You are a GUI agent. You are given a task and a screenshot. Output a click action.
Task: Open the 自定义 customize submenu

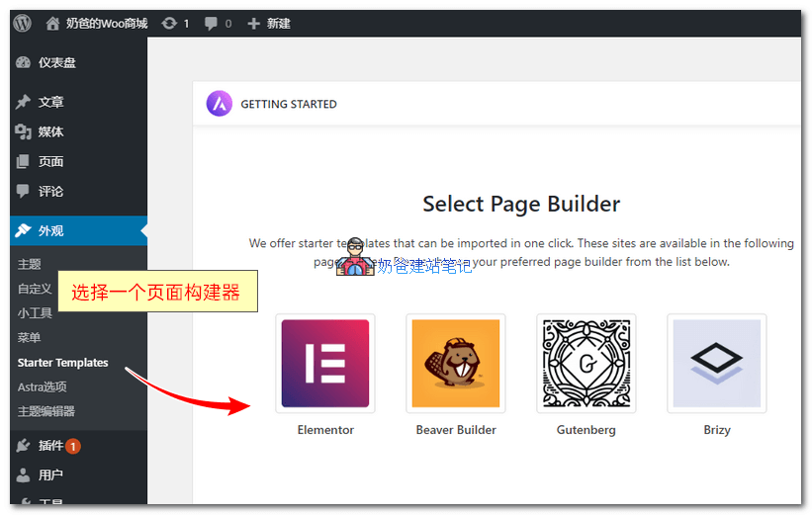(x=34, y=289)
